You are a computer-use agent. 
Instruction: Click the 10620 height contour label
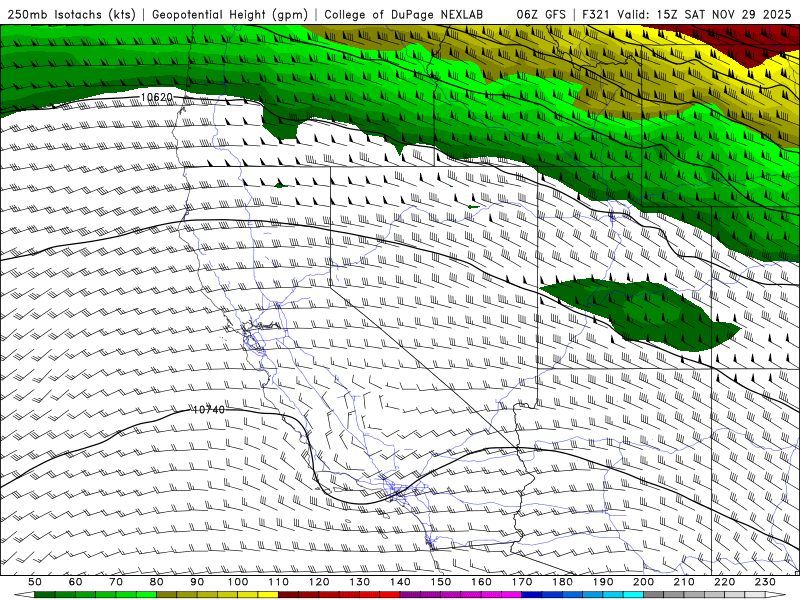coord(157,97)
